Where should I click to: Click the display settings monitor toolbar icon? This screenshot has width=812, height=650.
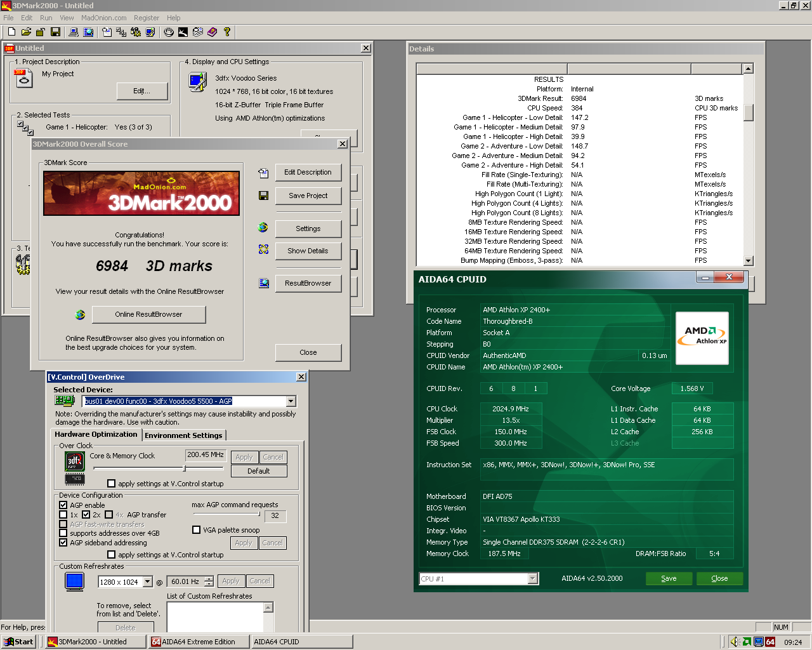pos(150,32)
